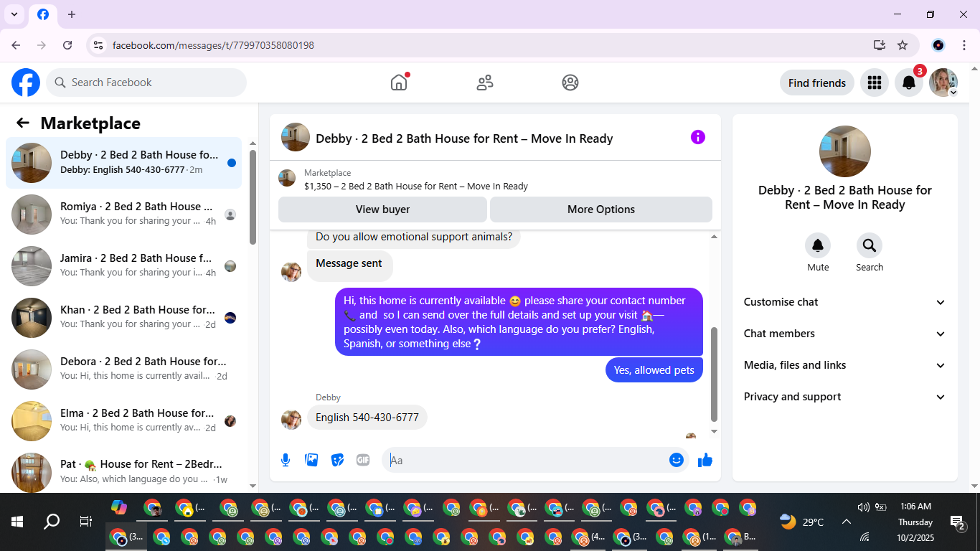Open the weather widget showing 29°C
This screenshot has height=551, width=980.
tap(802, 522)
